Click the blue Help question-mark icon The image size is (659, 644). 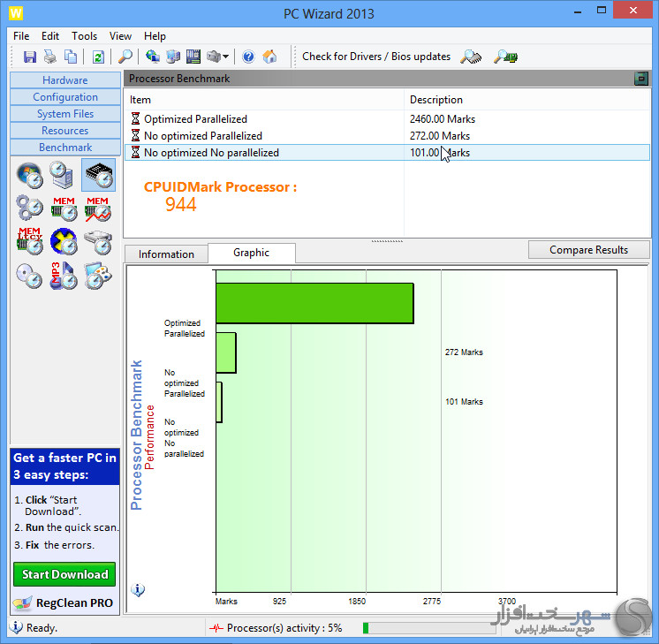tap(248, 57)
